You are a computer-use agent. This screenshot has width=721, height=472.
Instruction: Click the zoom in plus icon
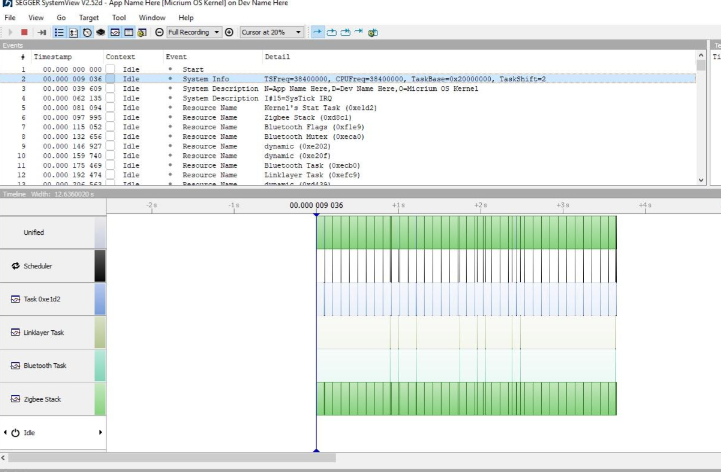point(231,31)
